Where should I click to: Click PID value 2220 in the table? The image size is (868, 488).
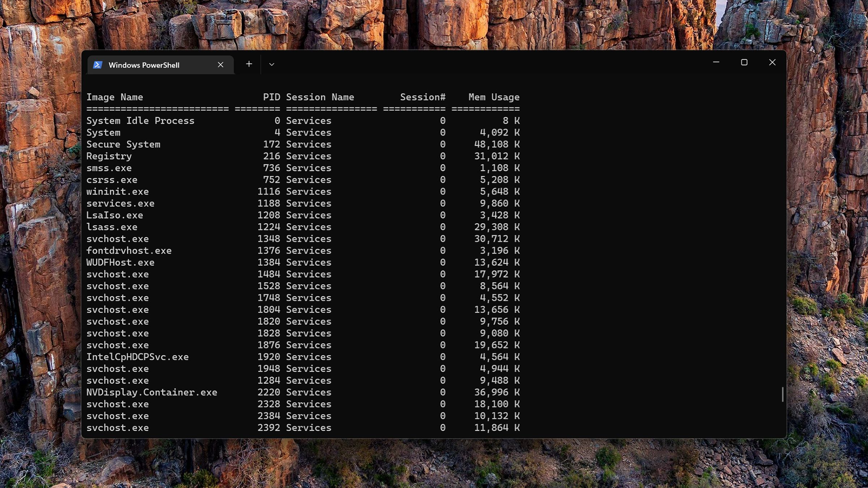click(x=269, y=392)
